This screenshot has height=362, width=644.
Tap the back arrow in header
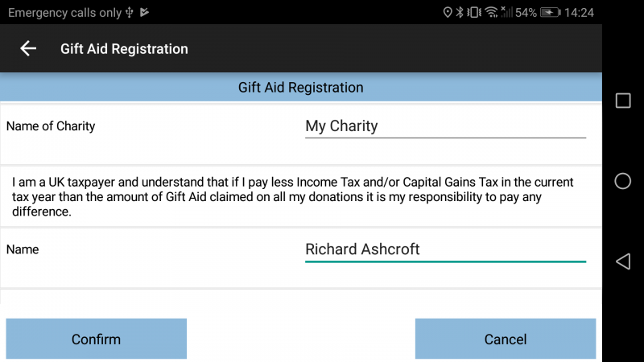(x=28, y=48)
